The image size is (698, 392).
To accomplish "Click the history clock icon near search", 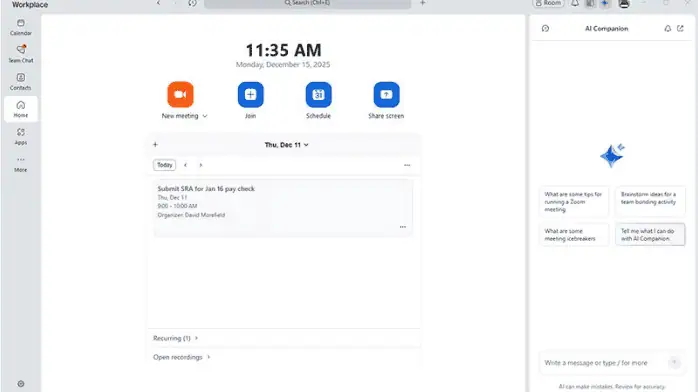I will (x=192, y=3).
